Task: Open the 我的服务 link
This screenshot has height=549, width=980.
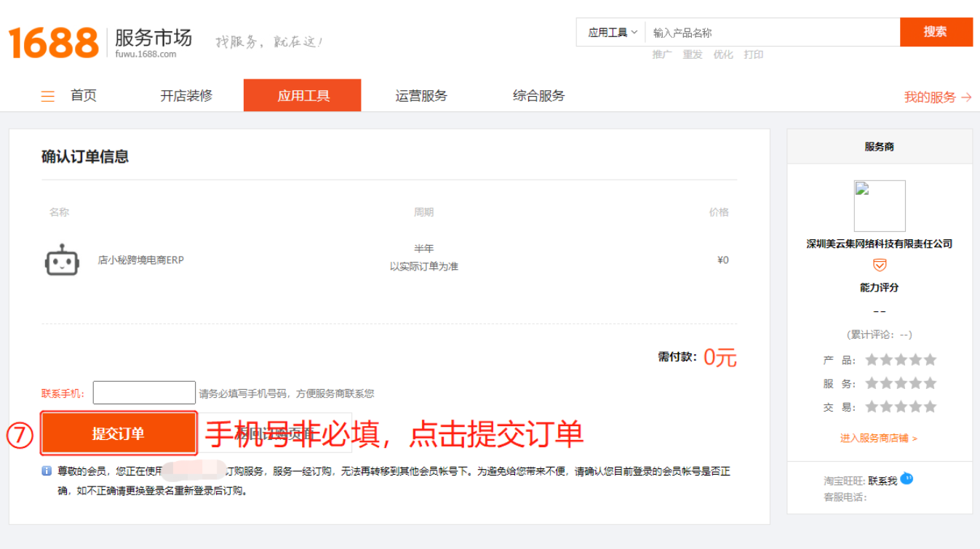Action: [x=938, y=97]
